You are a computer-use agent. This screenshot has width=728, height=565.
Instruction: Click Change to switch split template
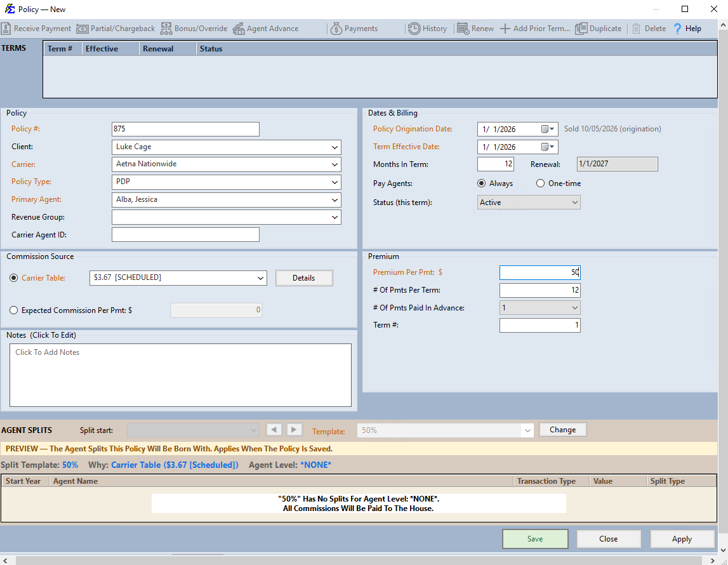563,430
